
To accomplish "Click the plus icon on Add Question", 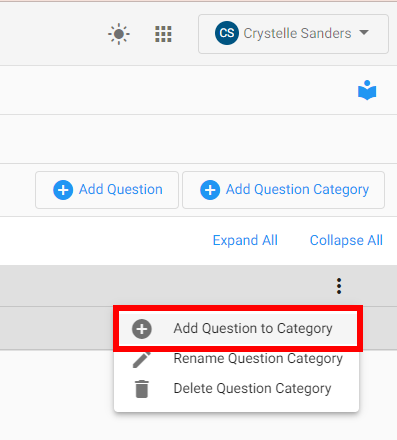I will [63, 190].
